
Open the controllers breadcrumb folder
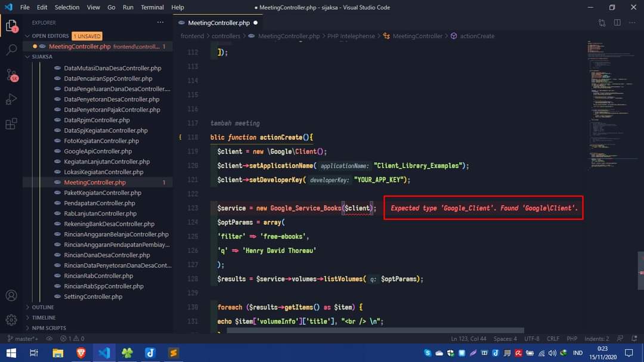pyautogui.click(x=226, y=36)
